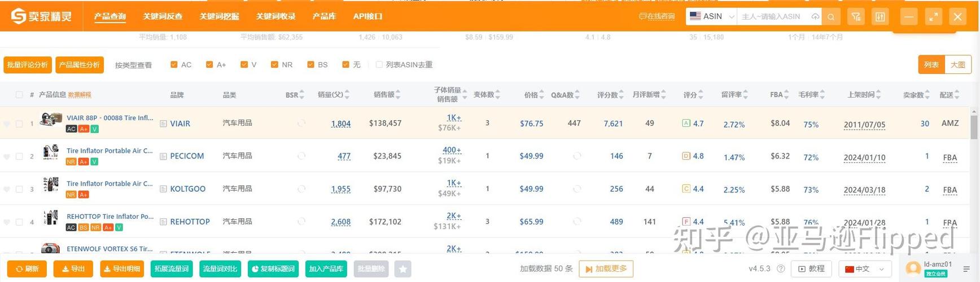This screenshot has width=980, height=282.
Task: Sort by BSR column arrows
Action: (x=302, y=95)
